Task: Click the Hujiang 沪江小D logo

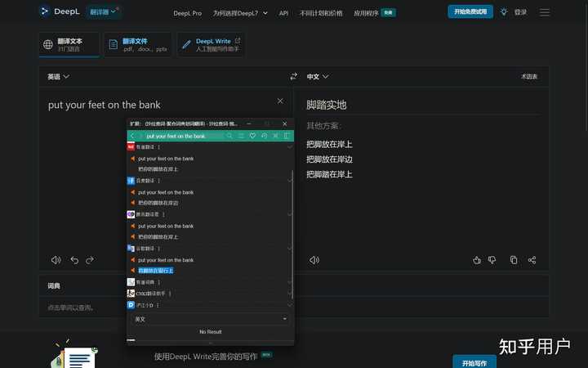Action: [x=131, y=305]
